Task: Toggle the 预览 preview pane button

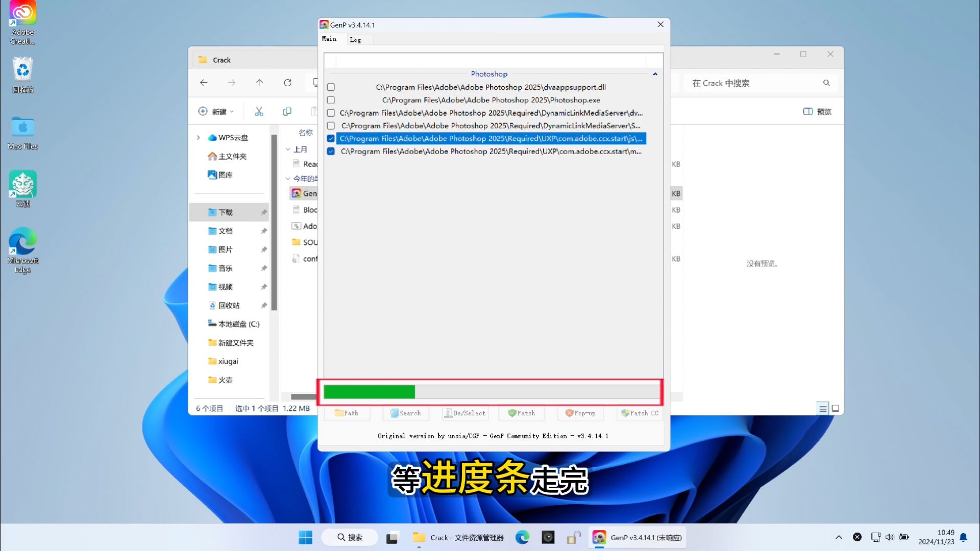Action: (817, 112)
